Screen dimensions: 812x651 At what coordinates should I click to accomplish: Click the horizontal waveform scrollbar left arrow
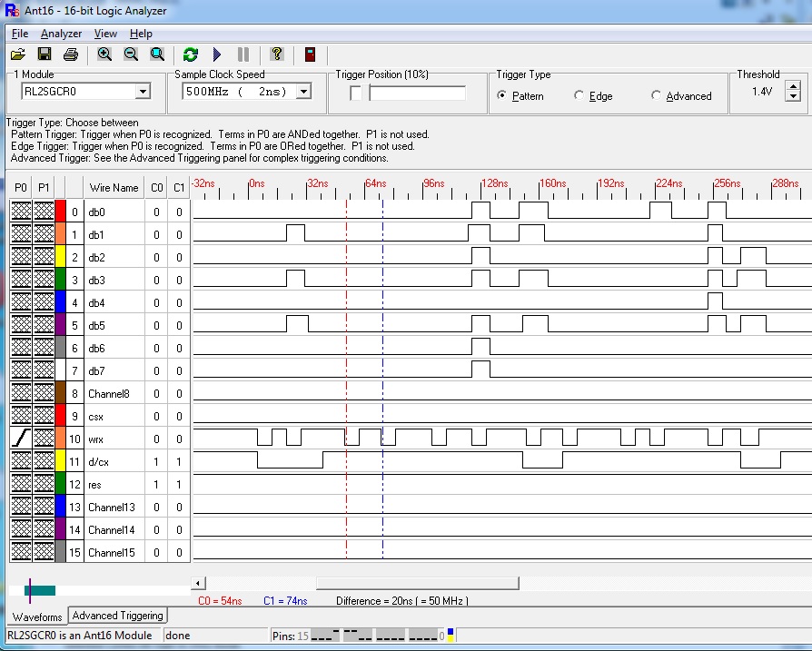pyautogui.click(x=200, y=583)
